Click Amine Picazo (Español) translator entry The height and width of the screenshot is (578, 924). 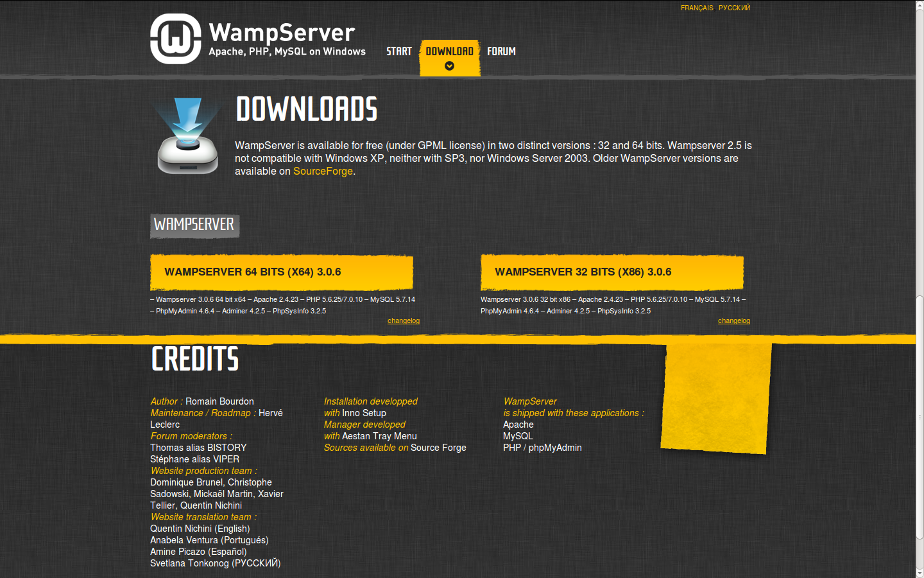[198, 552]
